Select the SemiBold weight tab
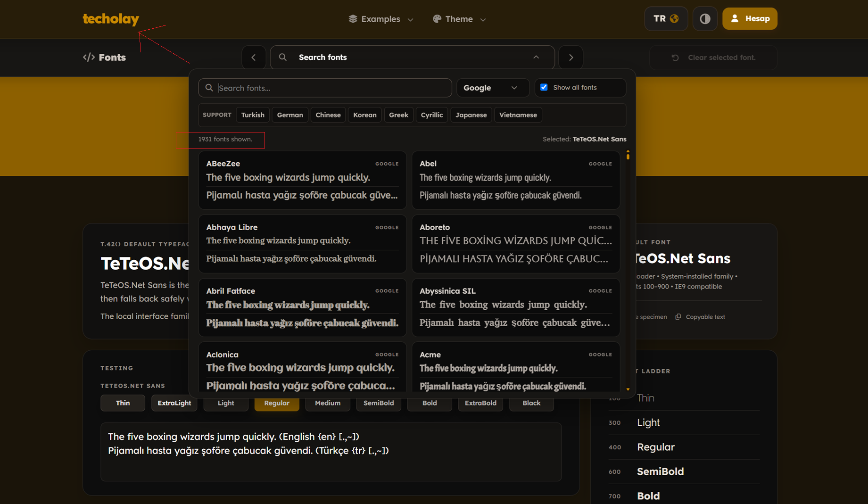This screenshot has height=504, width=868. point(379,403)
